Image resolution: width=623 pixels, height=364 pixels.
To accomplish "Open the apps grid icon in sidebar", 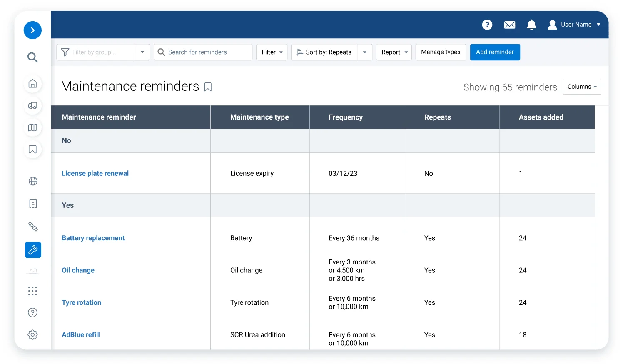I will (32, 291).
